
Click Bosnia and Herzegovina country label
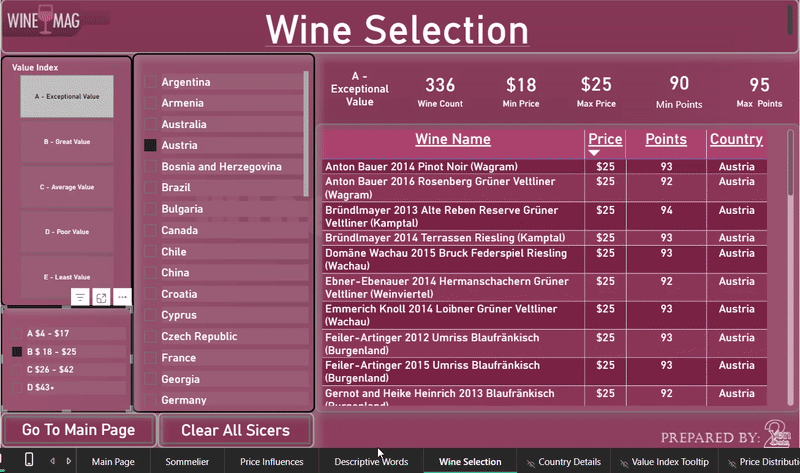221,167
